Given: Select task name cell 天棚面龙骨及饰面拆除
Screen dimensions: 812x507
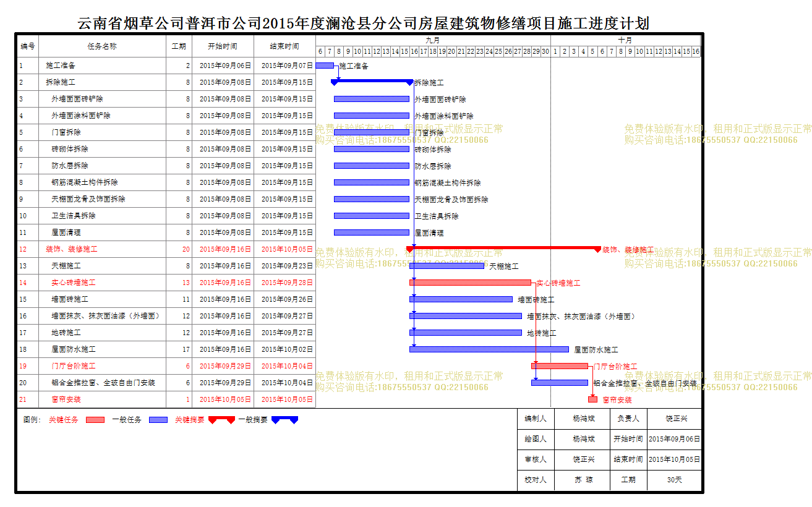Looking at the screenshot, I should tap(103, 198).
